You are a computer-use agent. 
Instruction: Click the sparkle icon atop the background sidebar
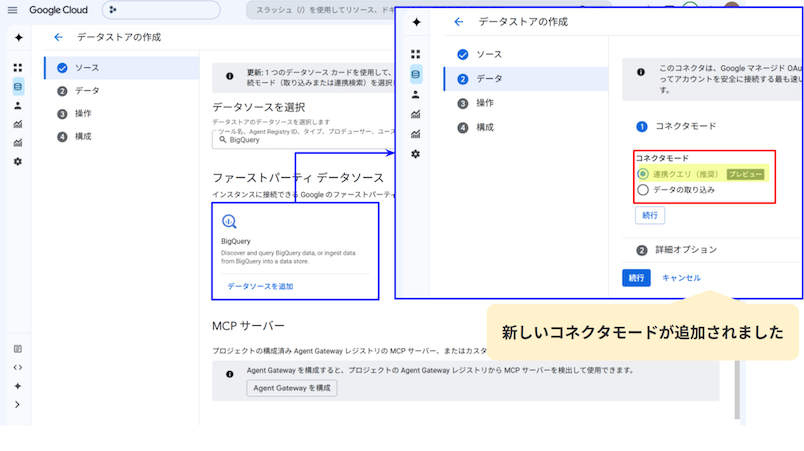[18, 37]
